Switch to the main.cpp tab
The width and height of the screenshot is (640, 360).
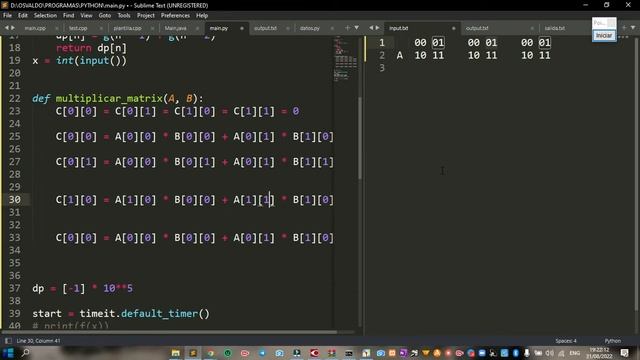[x=35, y=28]
